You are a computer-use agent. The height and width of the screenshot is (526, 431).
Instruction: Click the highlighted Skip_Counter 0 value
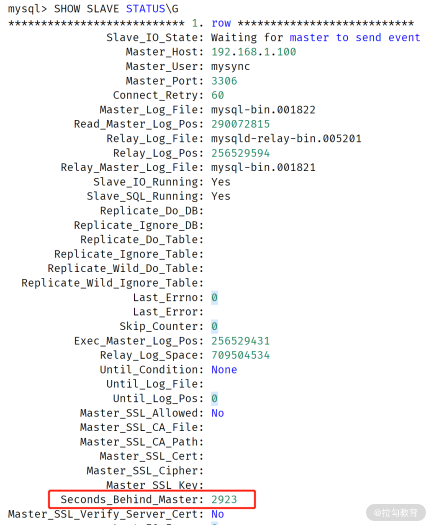coord(214,326)
